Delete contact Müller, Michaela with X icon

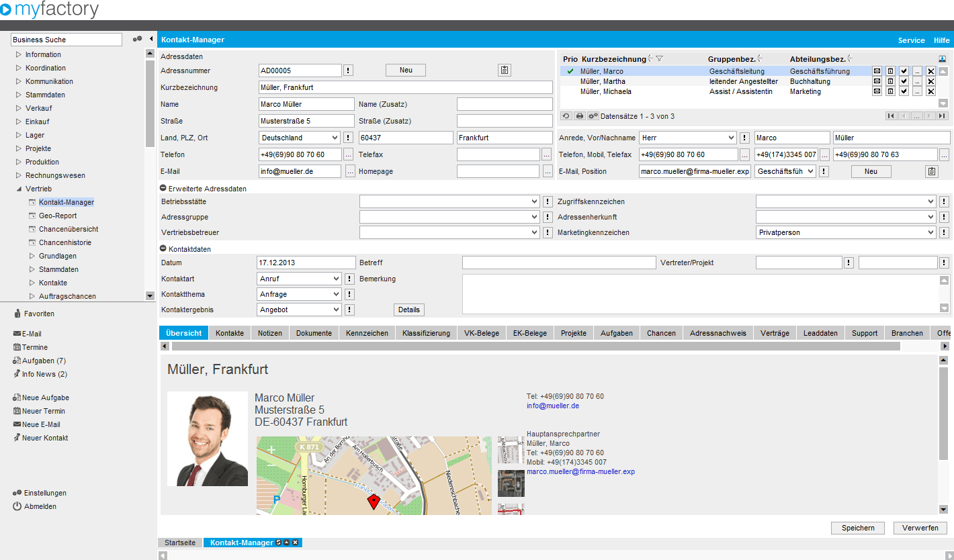tap(930, 91)
